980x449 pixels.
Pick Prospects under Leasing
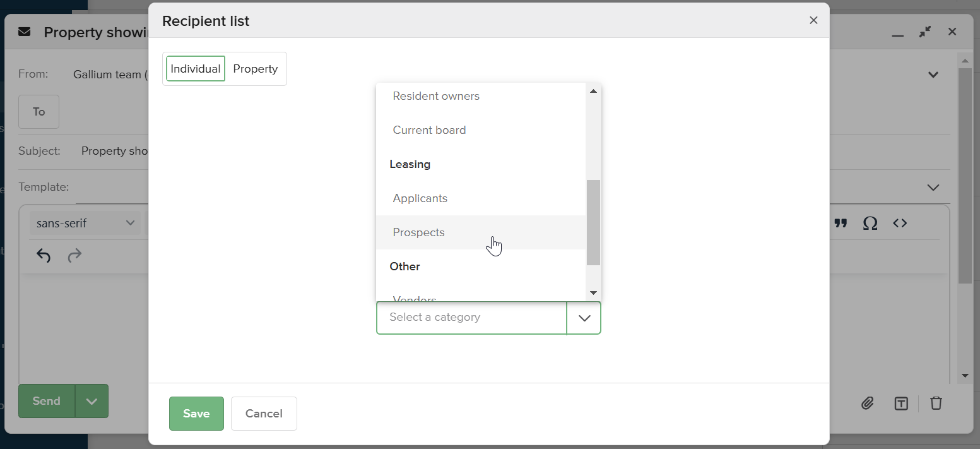pyautogui.click(x=481, y=232)
